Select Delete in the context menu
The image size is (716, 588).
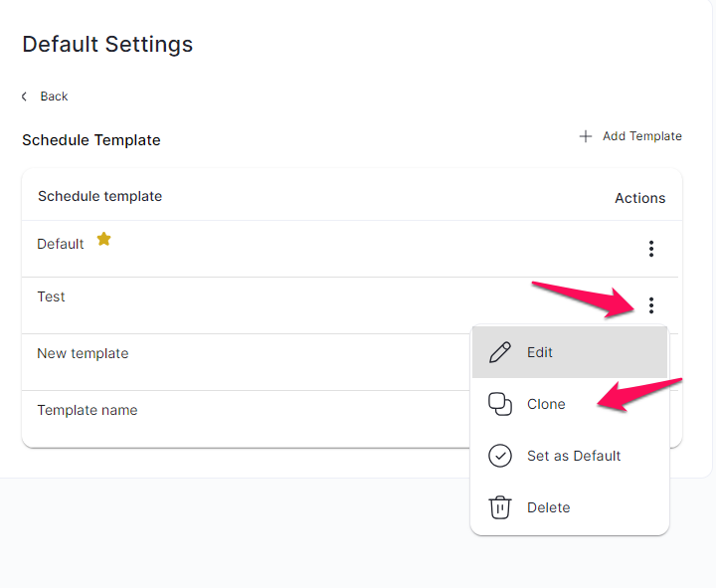click(x=570, y=507)
